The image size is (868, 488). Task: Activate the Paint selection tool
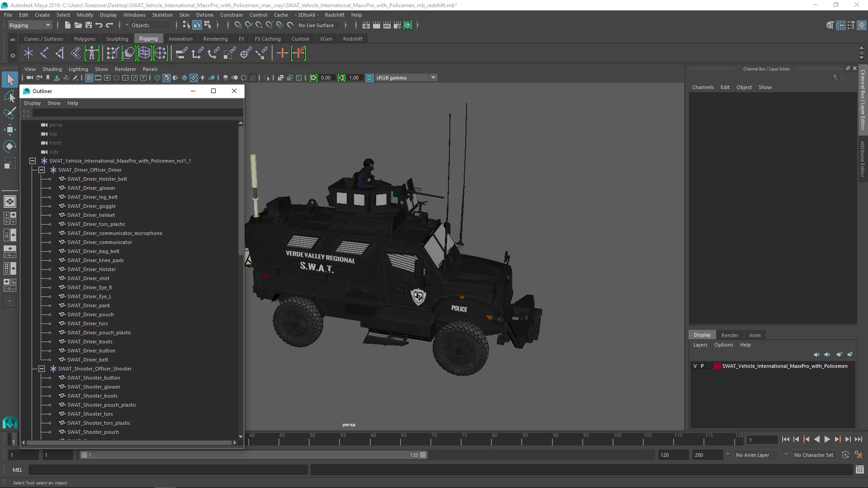(10, 113)
